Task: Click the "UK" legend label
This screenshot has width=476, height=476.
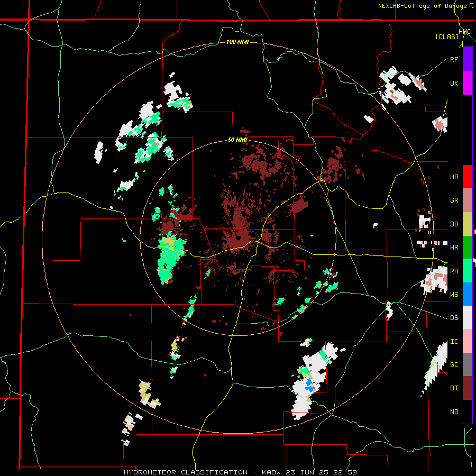Action: point(454,83)
